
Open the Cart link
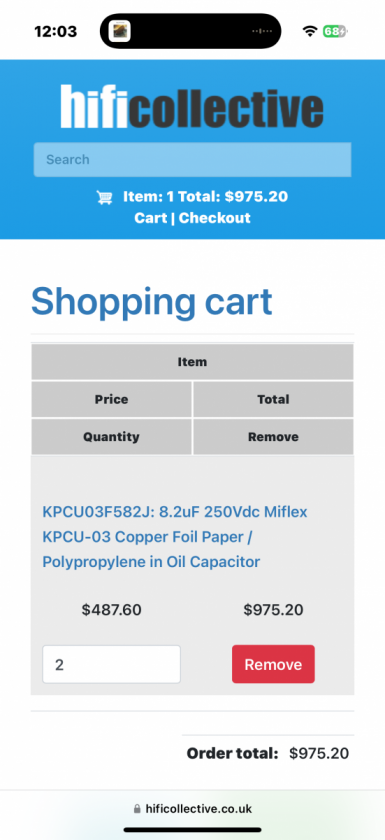click(x=150, y=218)
